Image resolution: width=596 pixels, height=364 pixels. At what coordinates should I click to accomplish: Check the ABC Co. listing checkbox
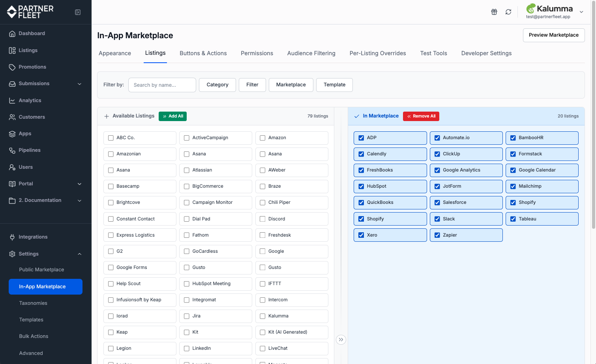point(111,138)
